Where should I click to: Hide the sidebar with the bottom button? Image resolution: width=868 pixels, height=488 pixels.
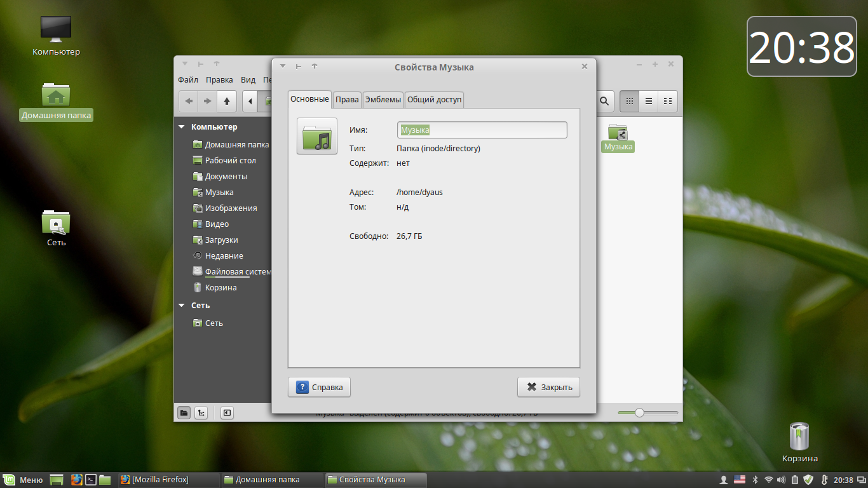(227, 412)
